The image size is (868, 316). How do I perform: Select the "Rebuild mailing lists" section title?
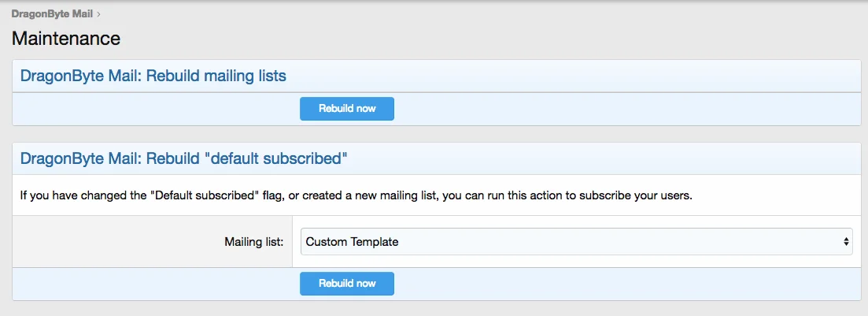[153, 76]
